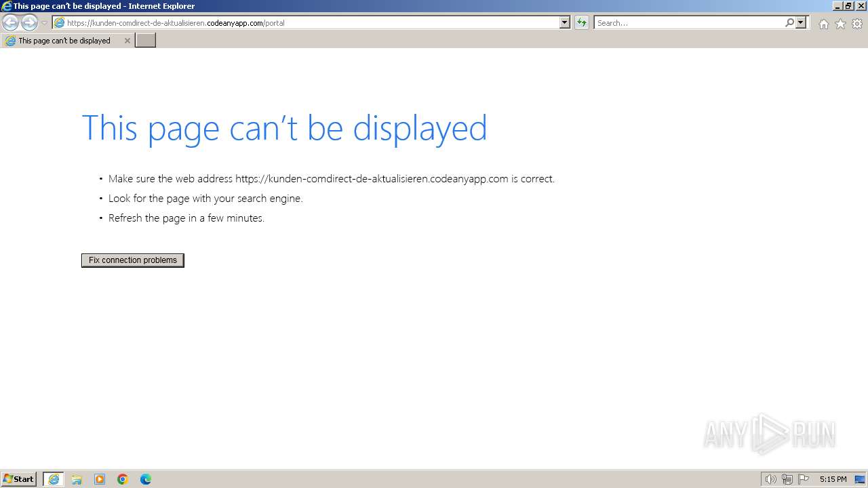
Task: Click the page security icon in address bar
Action: pyautogui.click(x=60, y=22)
